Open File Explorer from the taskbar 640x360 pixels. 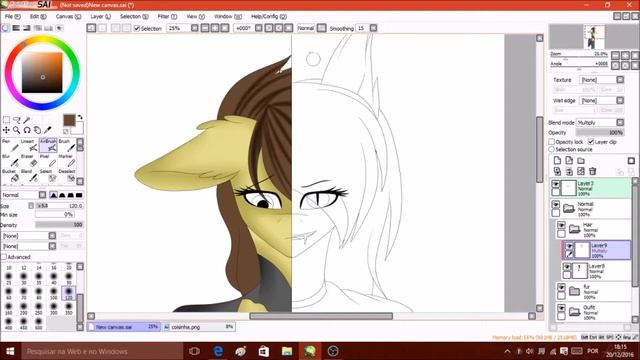pos(287,351)
